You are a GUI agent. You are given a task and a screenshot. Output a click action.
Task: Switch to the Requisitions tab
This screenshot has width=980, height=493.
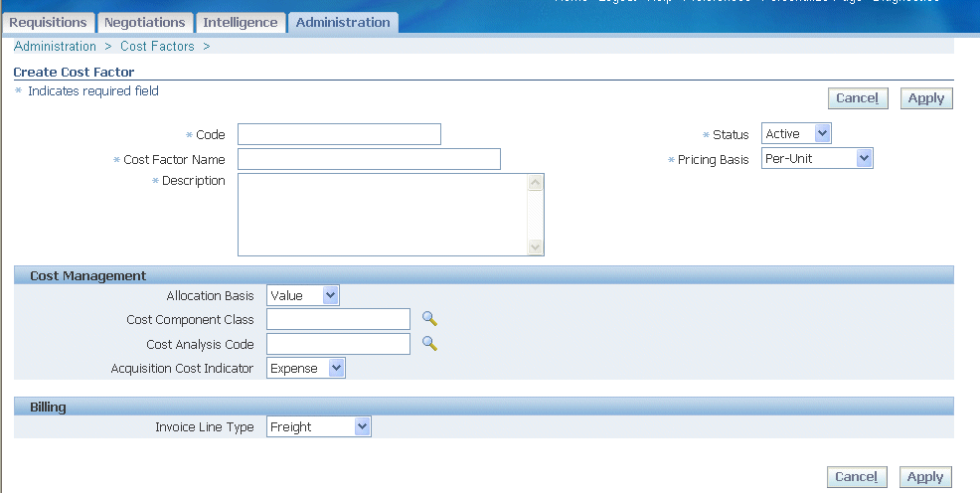click(x=48, y=23)
